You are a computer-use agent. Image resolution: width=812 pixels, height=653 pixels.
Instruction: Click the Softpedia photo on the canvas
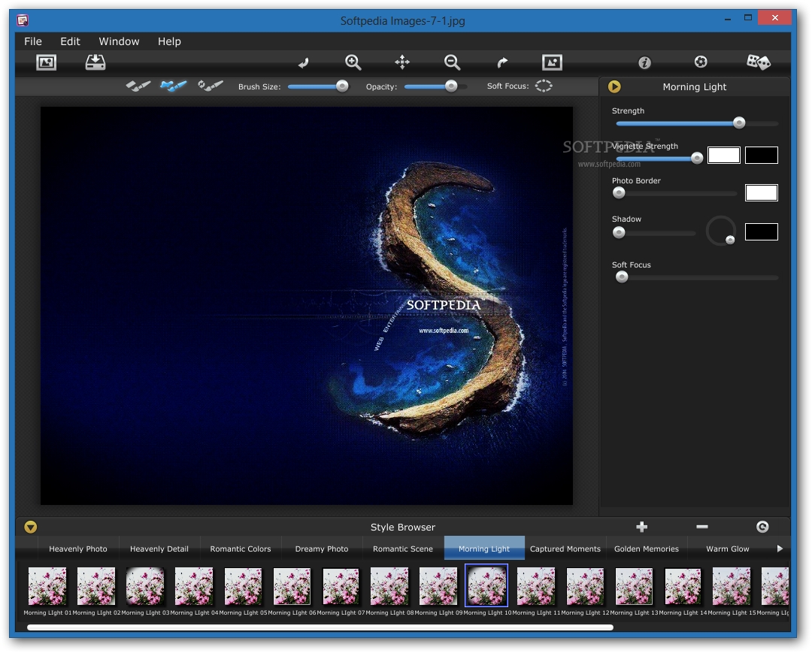[x=307, y=306]
